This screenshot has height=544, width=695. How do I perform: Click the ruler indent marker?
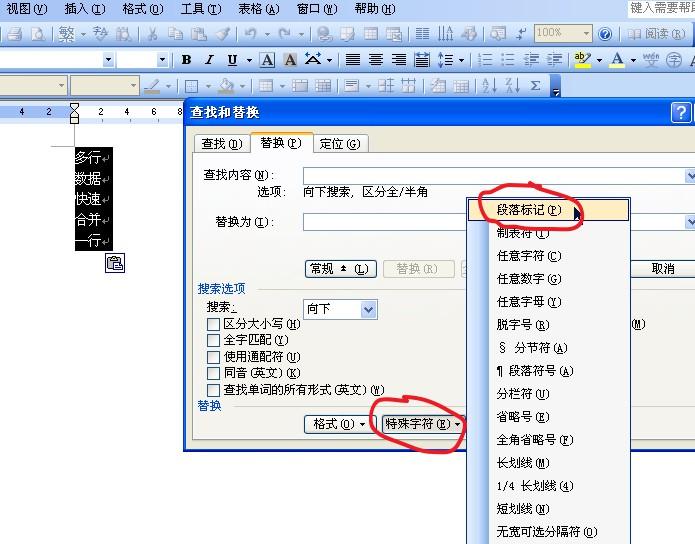pyautogui.click(x=74, y=113)
